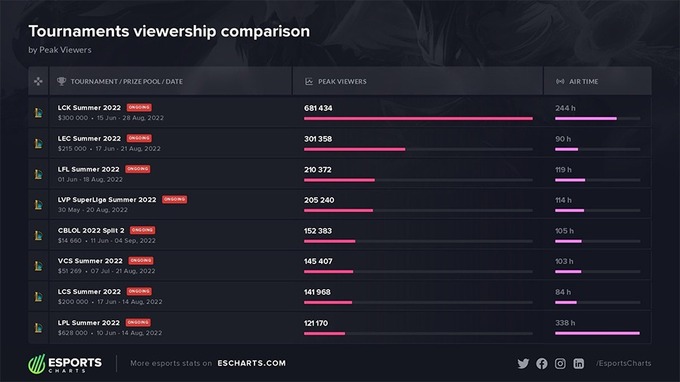This screenshot has height=382, width=680.
Task: Open the ESCHARTS.COM link
Action: click(252, 363)
